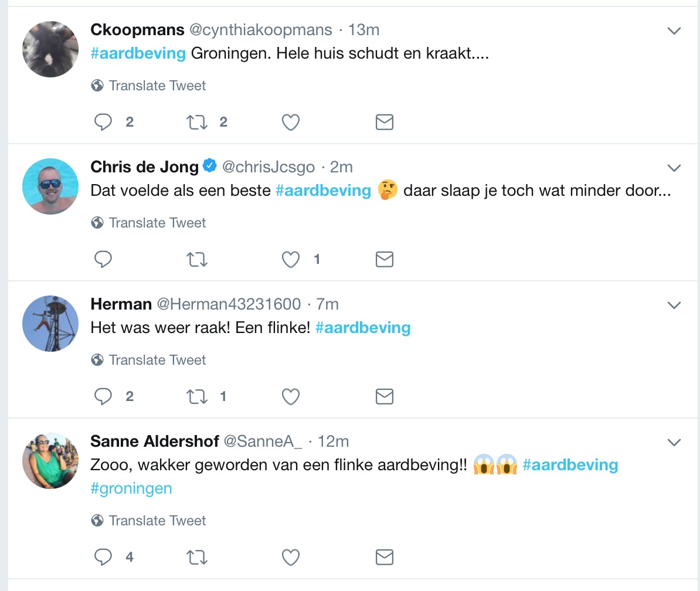Open the dropdown on Herman's tweet
The width and height of the screenshot is (700, 591).
coord(674,305)
